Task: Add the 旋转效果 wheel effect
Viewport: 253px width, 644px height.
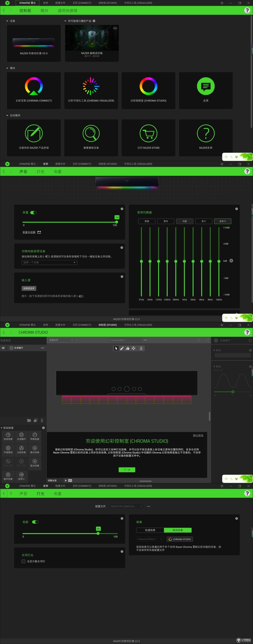Action: tap(8, 476)
